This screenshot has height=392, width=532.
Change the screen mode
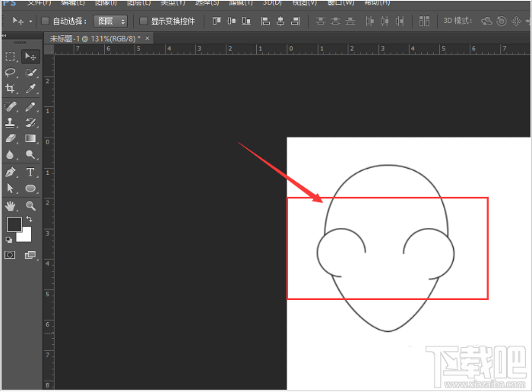(30, 254)
